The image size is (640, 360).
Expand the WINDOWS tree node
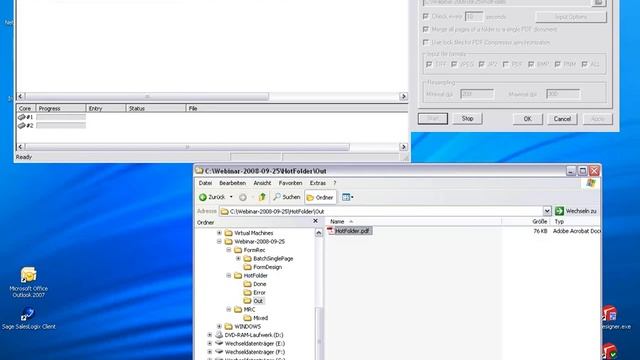tap(219, 327)
